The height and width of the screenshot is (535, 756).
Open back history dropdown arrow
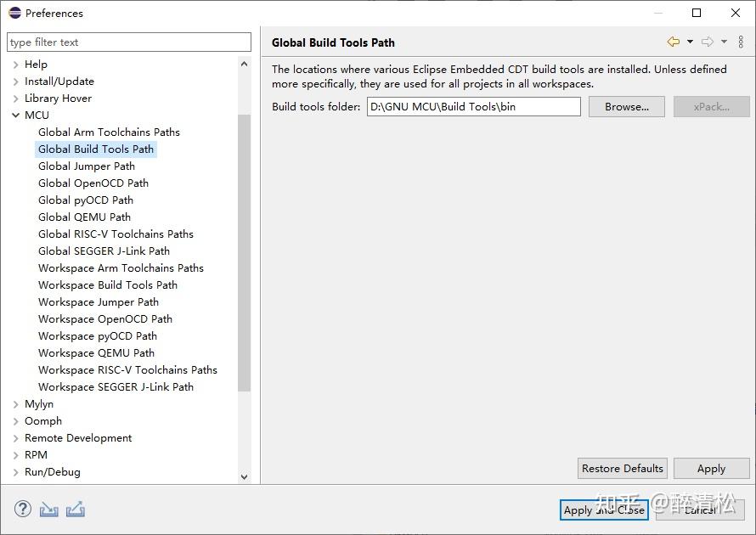(690, 42)
